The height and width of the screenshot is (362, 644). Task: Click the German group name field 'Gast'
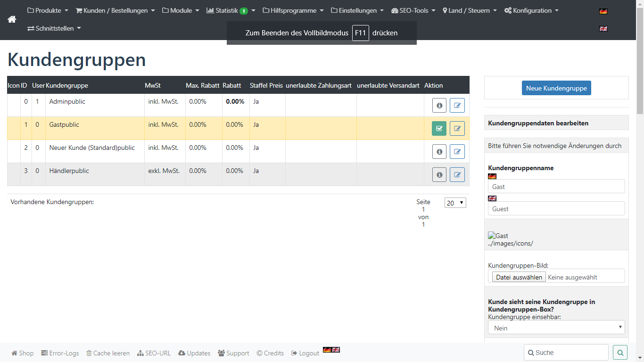tap(556, 187)
